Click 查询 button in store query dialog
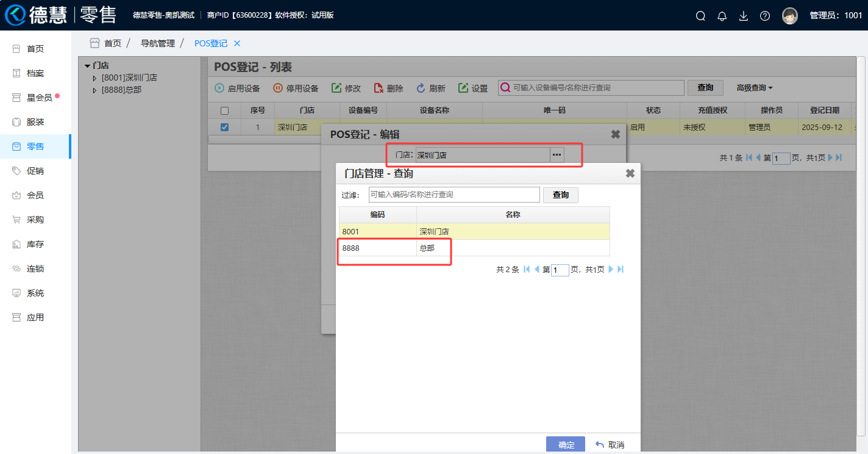868x454 pixels. pyautogui.click(x=560, y=195)
